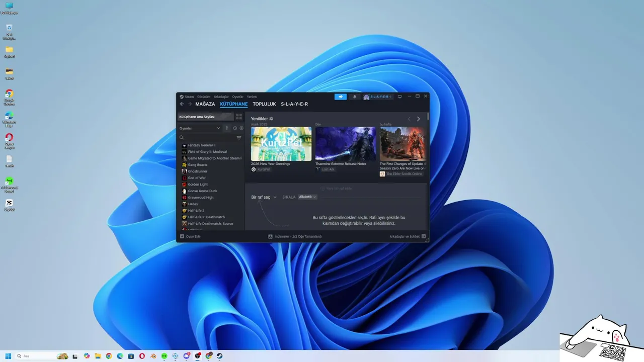The height and width of the screenshot is (362, 644).
Task: Open the library advanced filter lines icon
Action: 239,138
